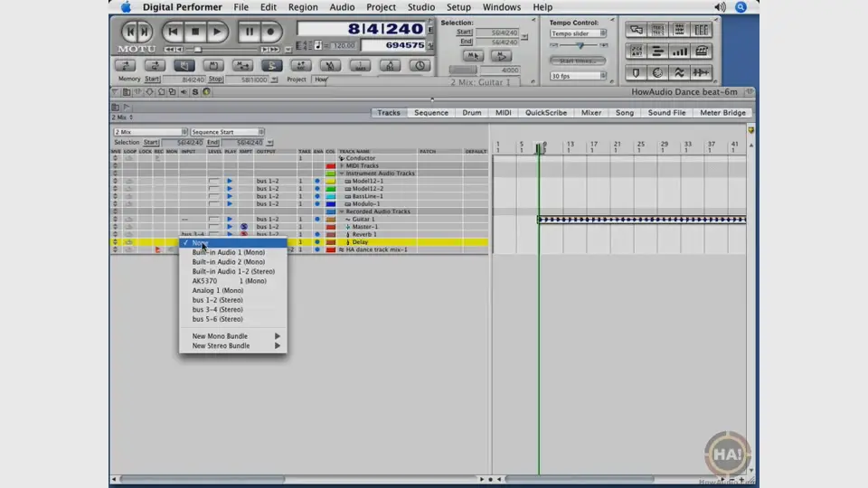868x488 pixels.
Task: Click the S solo icon in the mini toolbar
Action: pyautogui.click(x=195, y=92)
